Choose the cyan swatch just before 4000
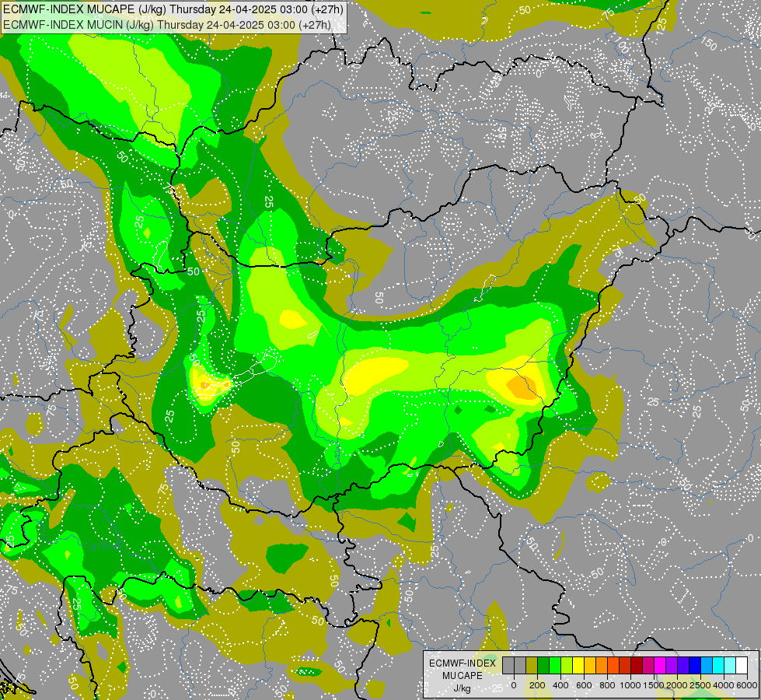Screen dimensions: 761x700 point(719,666)
